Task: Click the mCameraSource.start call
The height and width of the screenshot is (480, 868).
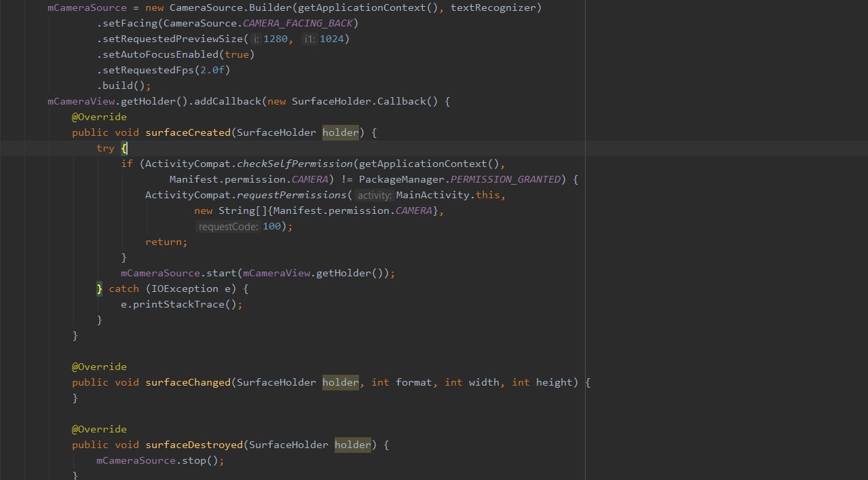Action: [x=258, y=273]
